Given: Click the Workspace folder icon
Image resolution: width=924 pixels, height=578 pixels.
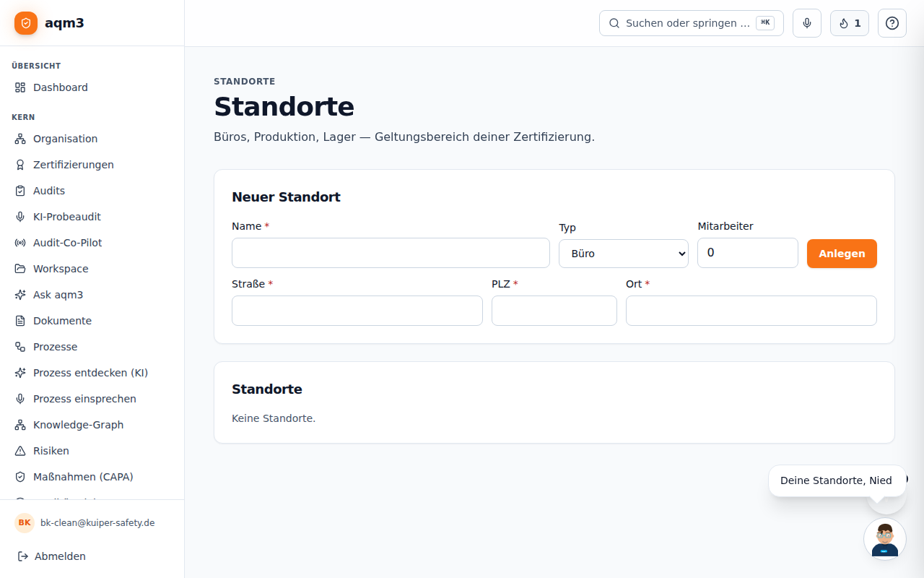Looking at the screenshot, I should [20, 269].
